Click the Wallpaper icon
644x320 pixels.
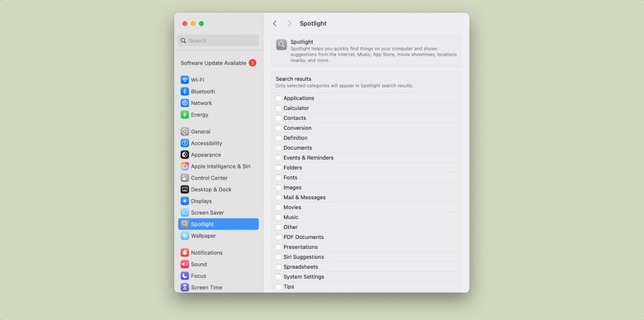[185, 236]
